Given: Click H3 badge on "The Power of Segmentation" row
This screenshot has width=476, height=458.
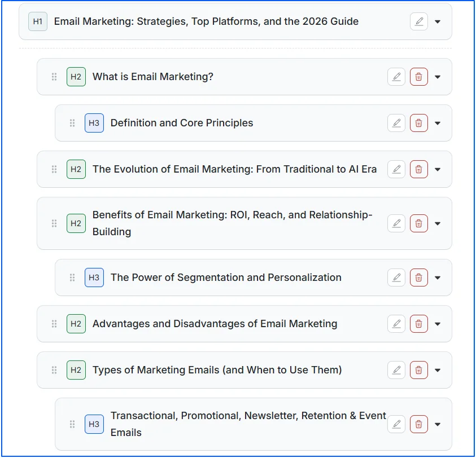Looking at the screenshot, I should pos(94,278).
